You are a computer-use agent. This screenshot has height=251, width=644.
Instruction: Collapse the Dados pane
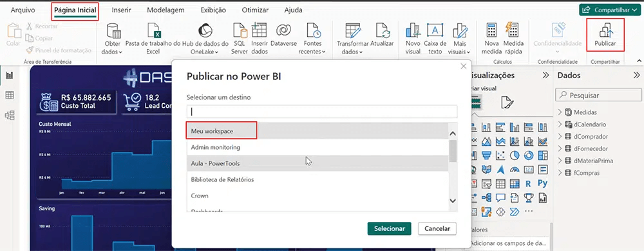(637, 75)
